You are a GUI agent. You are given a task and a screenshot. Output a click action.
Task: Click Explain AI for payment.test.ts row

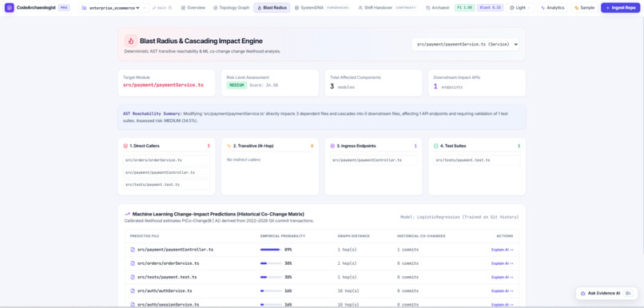click(502, 277)
